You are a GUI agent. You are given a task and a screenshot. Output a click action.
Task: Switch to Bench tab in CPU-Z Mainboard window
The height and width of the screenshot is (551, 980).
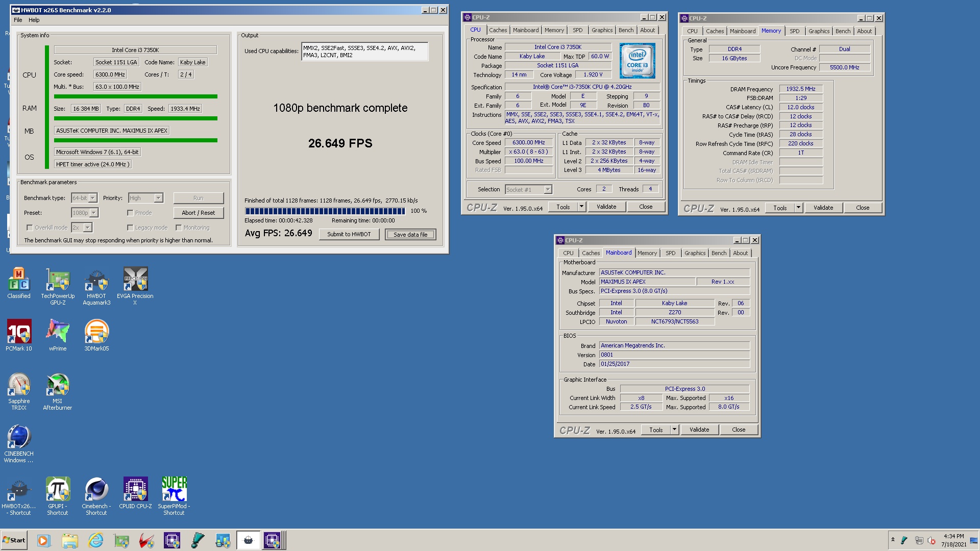[719, 253]
